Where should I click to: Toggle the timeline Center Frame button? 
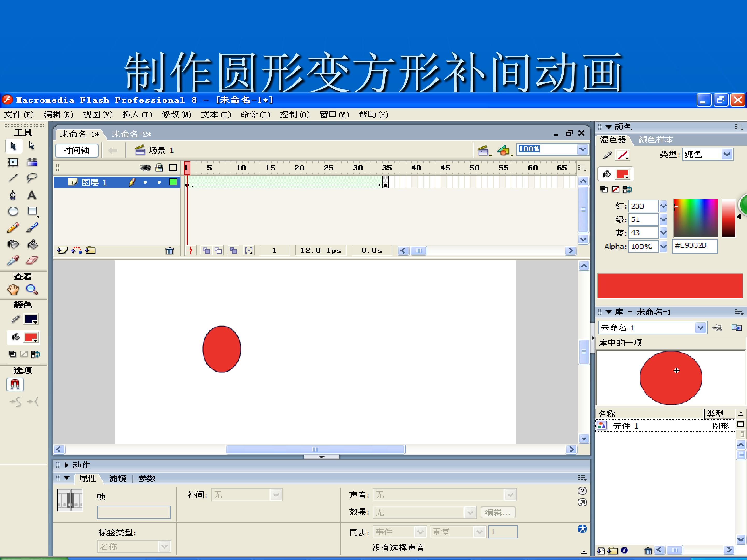coord(191,250)
